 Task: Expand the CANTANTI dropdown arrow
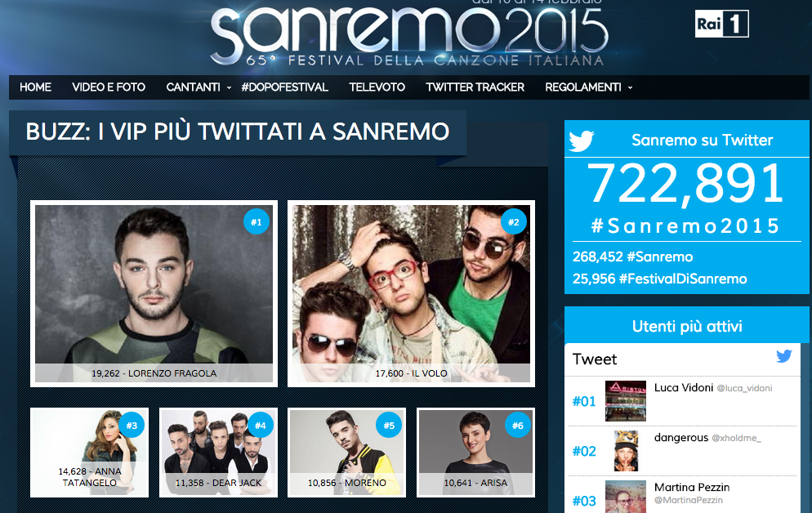pyautogui.click(x=229, y=87)
